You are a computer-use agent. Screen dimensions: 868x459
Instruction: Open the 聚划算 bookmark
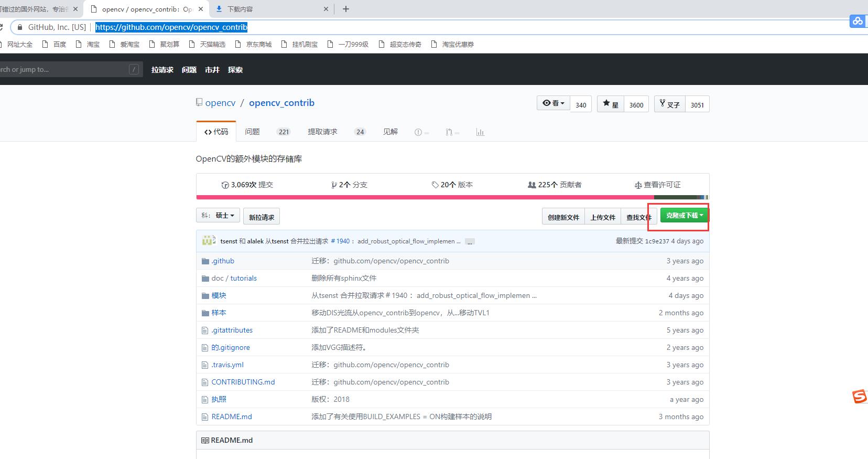coord(164,45)
